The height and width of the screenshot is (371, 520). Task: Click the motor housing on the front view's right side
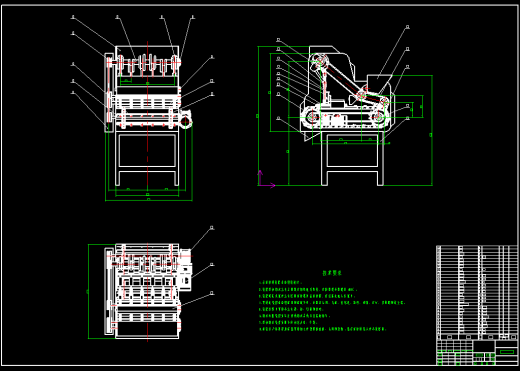click(x=185, y=119)
